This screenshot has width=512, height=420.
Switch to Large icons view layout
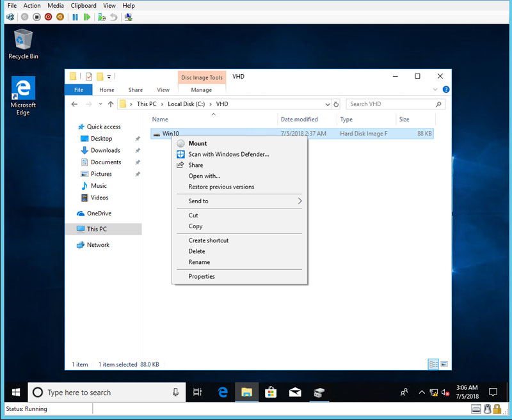coord(443,364)
